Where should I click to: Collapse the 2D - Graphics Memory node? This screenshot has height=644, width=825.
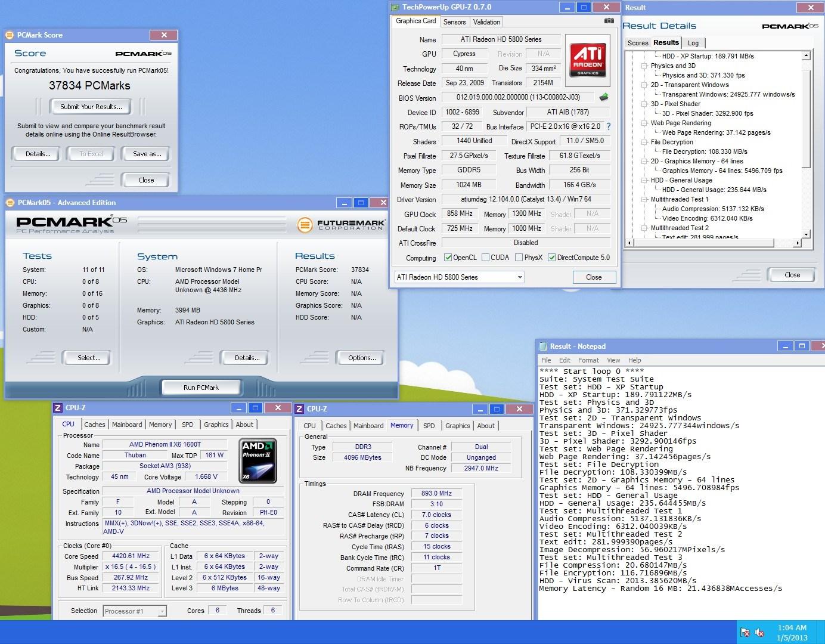coord(644,162)
